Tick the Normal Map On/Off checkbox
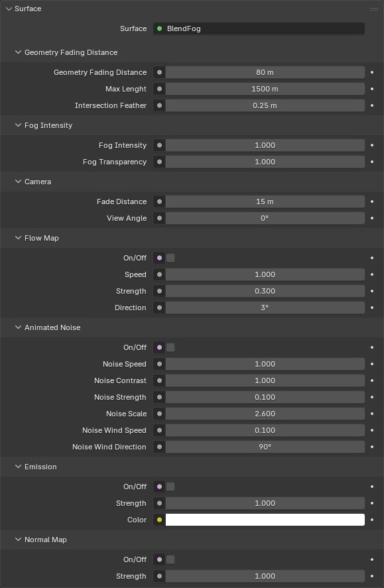This screenshot has width=384, height=588. coord(170,559)
